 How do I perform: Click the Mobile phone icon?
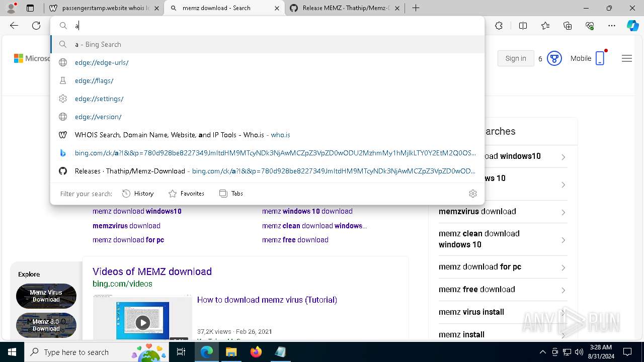click(600, 58)
